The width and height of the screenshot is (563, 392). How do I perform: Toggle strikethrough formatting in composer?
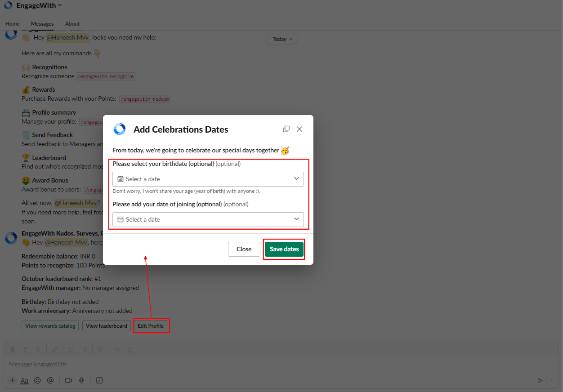tap(38, 349)
